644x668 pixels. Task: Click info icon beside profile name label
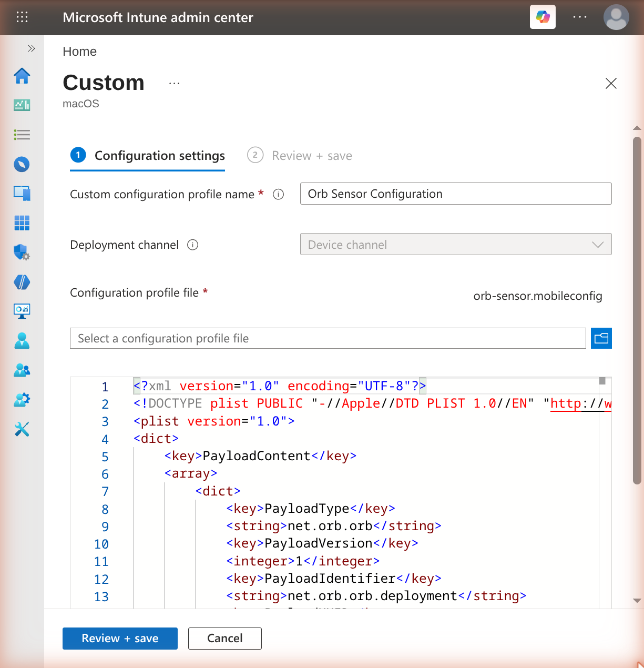click(279, 195)
